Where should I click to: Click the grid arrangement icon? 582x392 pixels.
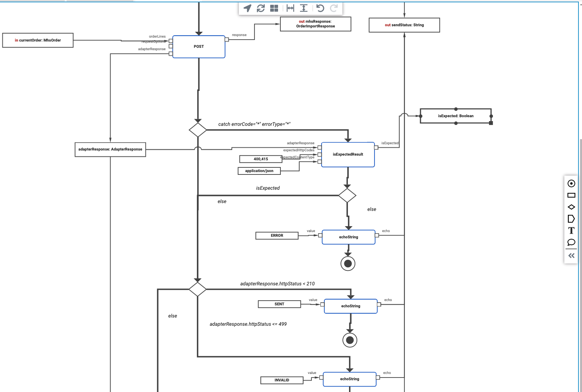point(274,8)
